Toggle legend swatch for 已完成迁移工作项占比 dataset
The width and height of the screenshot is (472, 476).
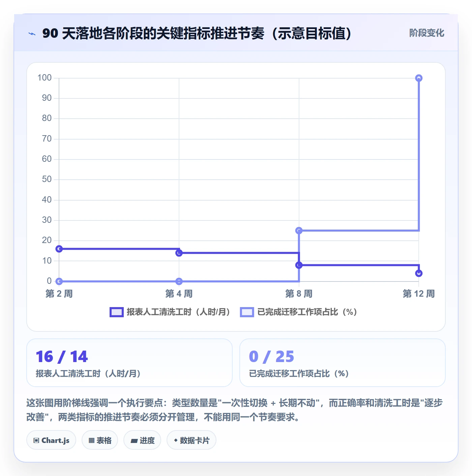247,312
